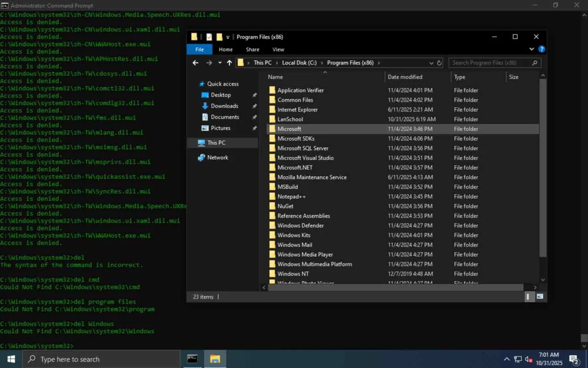The width and height of the screenshot is (588, 368).
Task: Open the Share ribbon tab
Action: (x=253, y=49)
